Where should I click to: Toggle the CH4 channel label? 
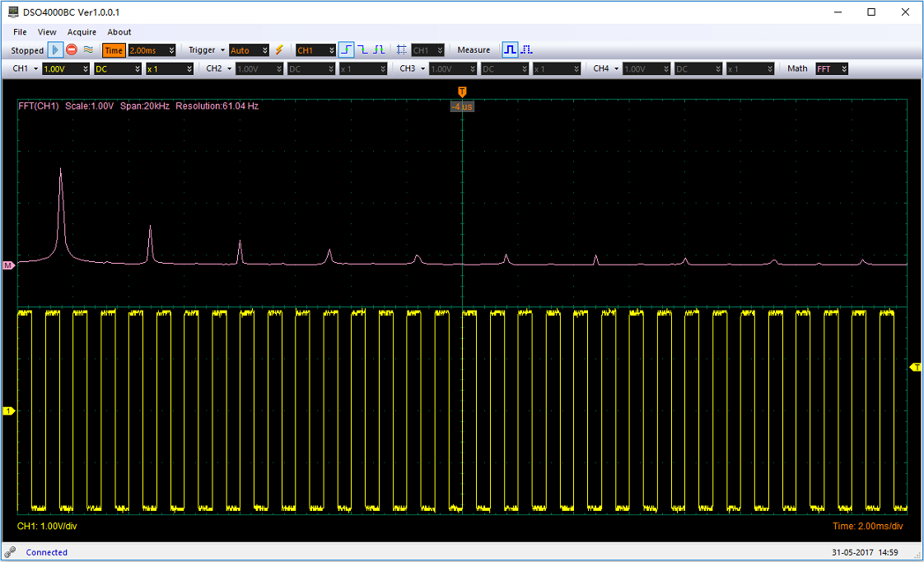point(601,68)
